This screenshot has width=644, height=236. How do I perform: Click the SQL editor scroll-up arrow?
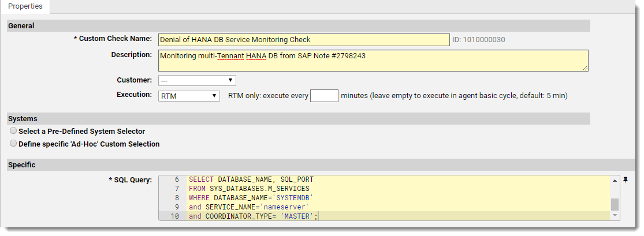click(x=615, y=180)
